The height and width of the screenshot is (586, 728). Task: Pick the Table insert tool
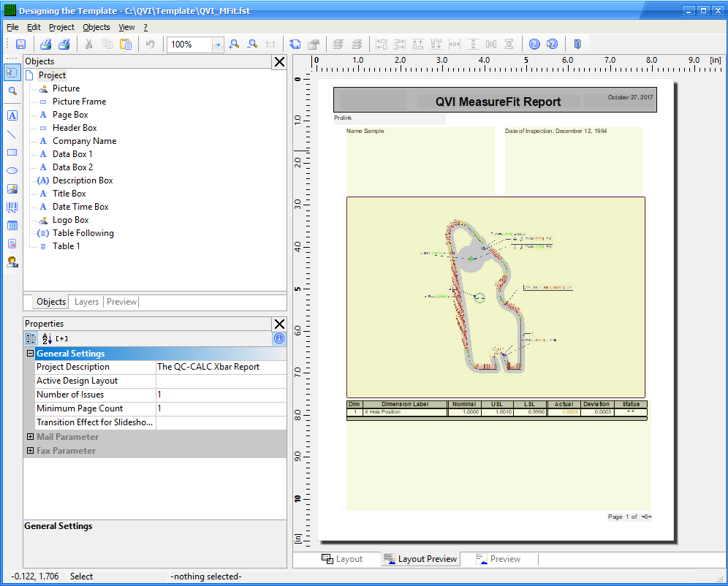tap(12, 226)
